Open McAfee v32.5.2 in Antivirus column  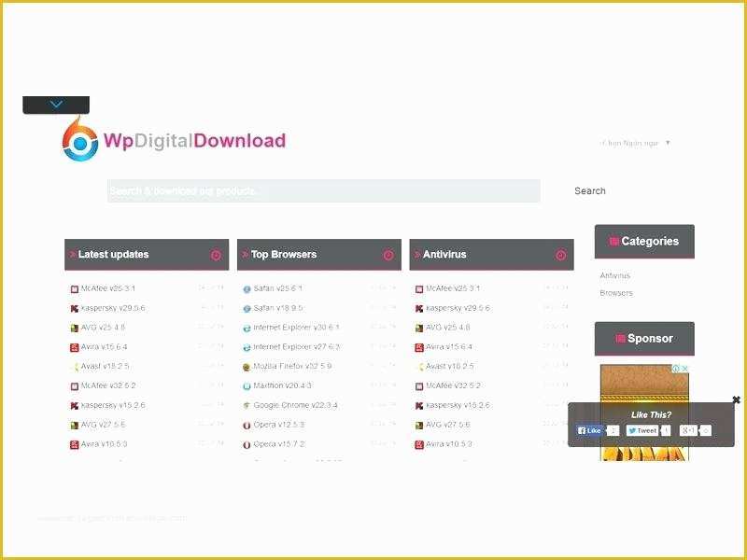(453, 385)
